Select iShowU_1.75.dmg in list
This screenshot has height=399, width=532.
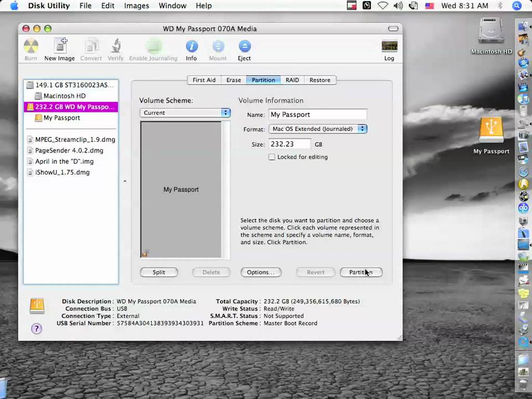[71, 172]
